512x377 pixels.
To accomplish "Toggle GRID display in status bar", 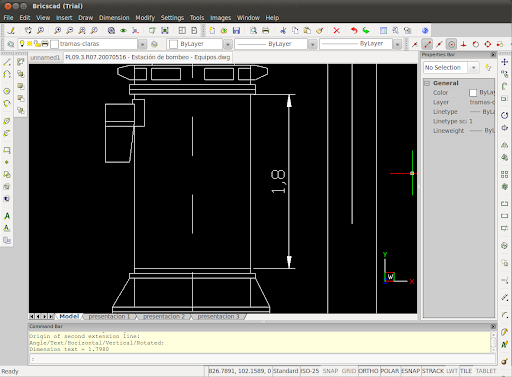I will point(349,371).
